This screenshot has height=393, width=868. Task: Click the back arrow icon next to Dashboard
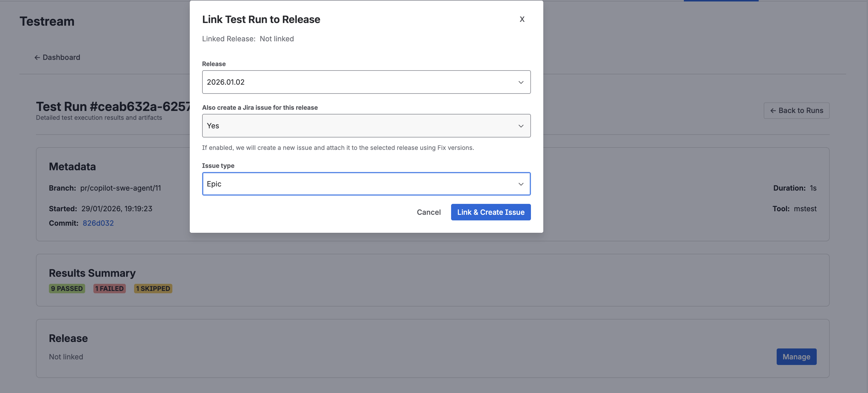point(37,57)
